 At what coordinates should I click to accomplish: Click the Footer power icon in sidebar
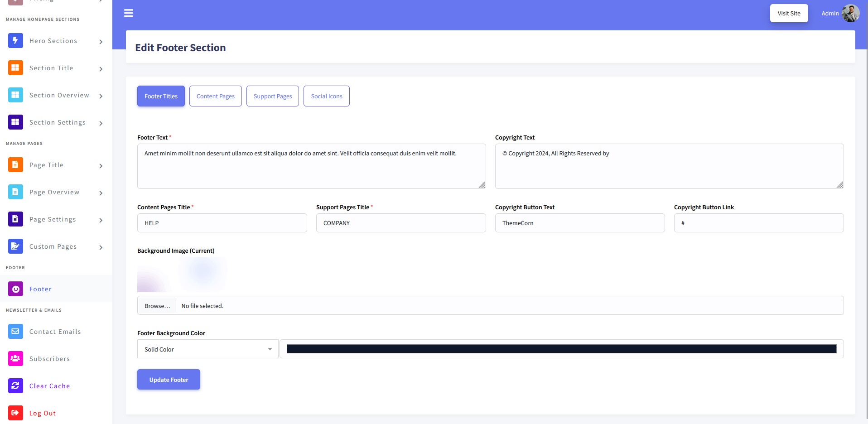(15, 289)
